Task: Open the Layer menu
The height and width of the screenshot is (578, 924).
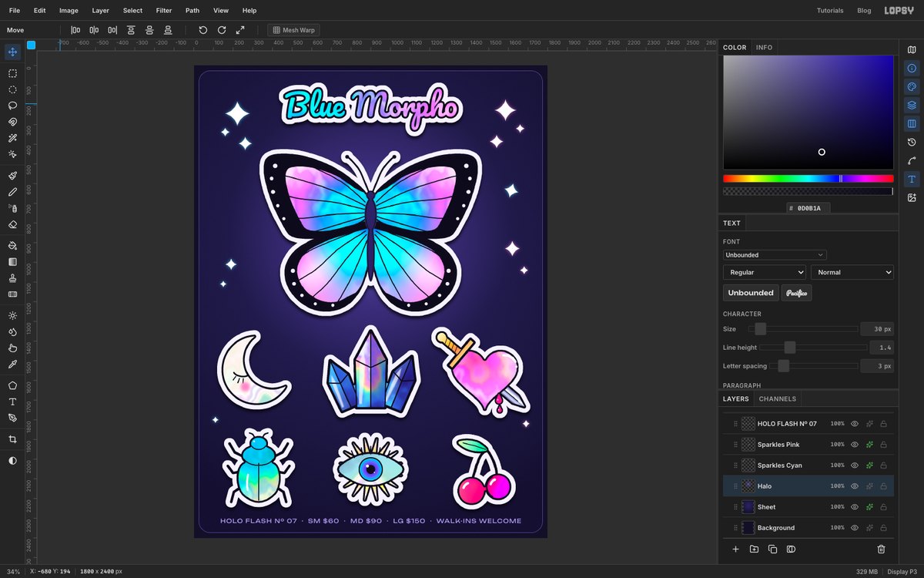Action: click(x=100, y=11)
